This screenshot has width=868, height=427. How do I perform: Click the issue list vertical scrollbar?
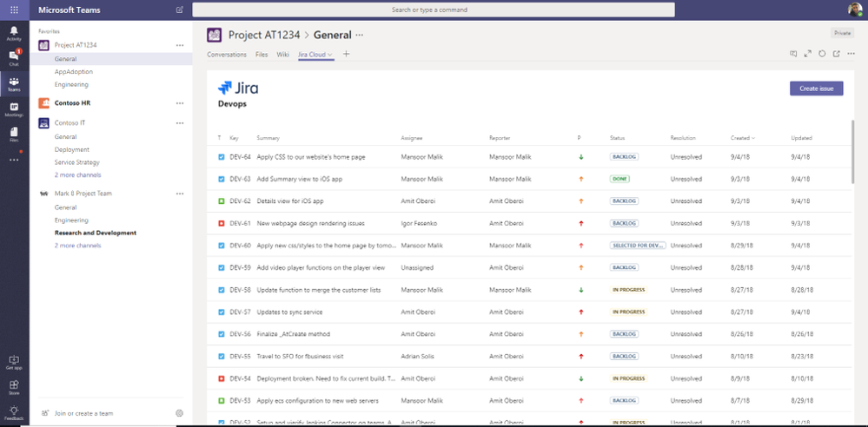853,152
